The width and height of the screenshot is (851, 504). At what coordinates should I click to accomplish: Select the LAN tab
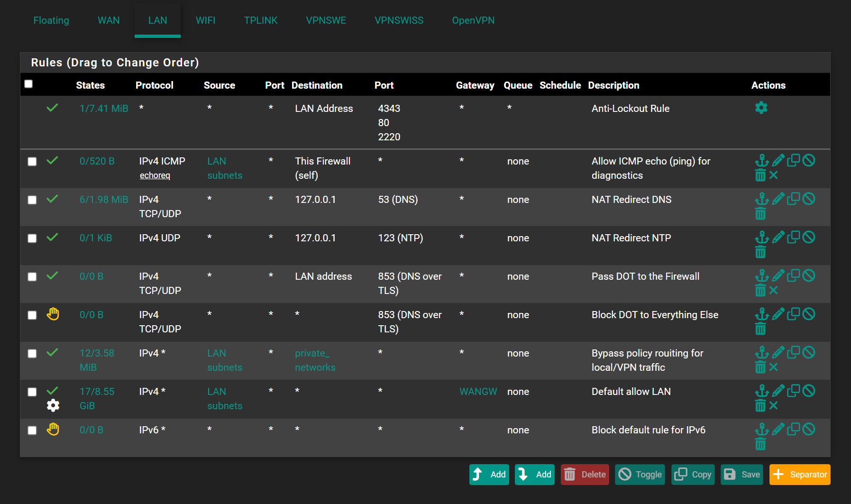click(157, 20)
